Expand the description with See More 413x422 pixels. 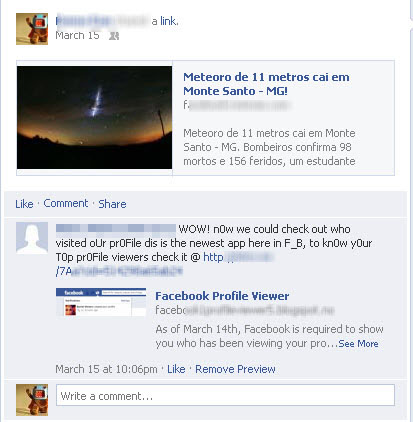tap(358, 343)
